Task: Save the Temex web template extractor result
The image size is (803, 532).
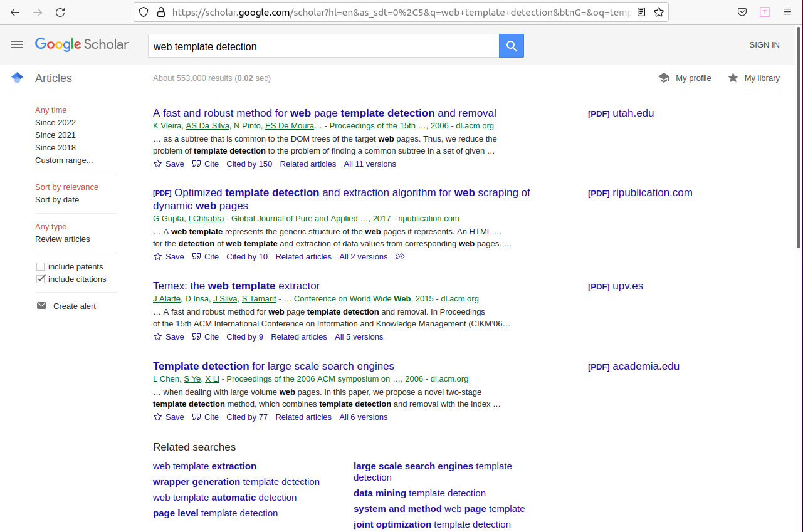Action: pos(169,337)
